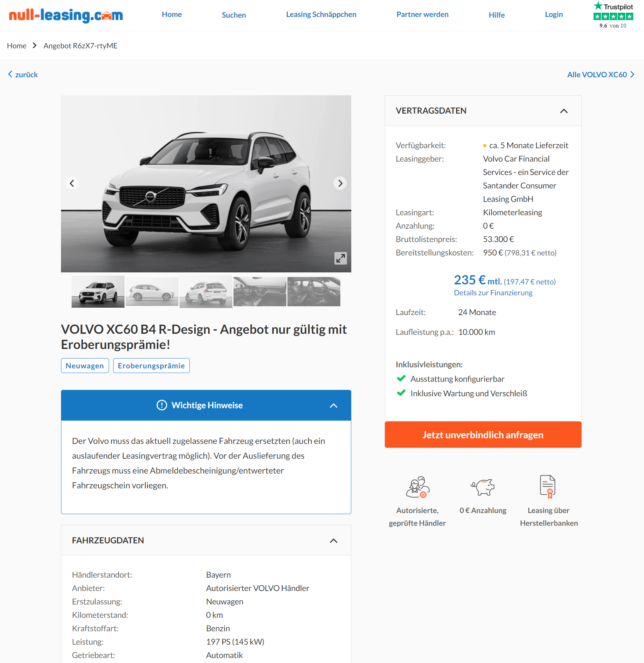Collapse the Fahrzeugdaten section
This screenshot has height=663, width=644.
[x=333, y=541]
